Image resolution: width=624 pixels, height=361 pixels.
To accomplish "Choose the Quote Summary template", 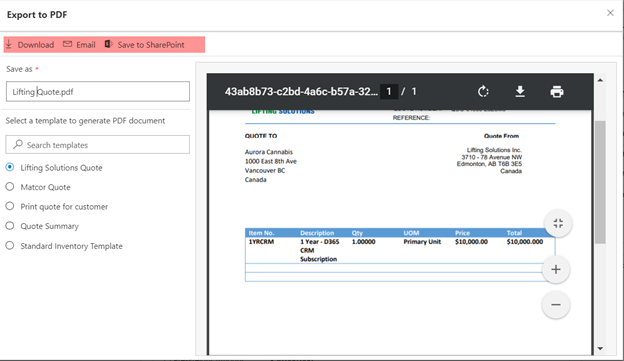I will coord(10,226).
